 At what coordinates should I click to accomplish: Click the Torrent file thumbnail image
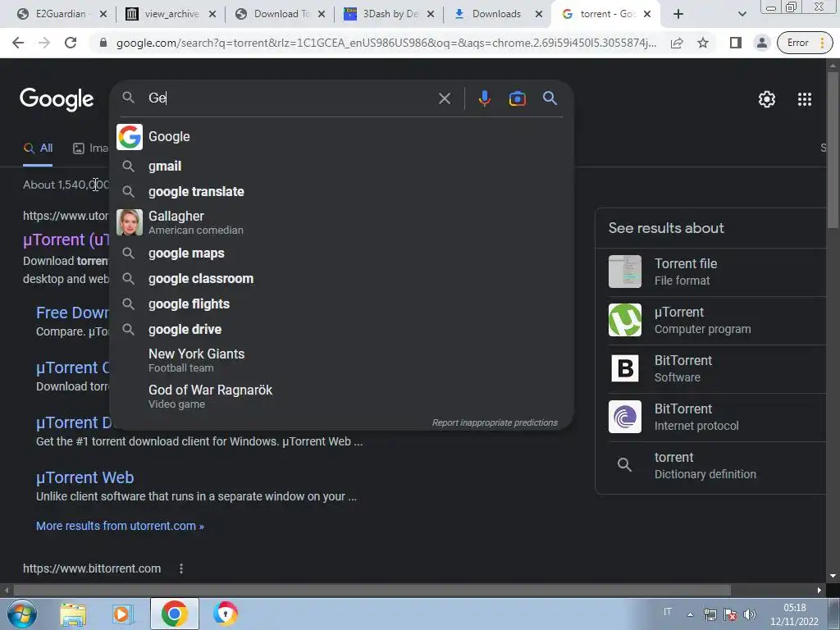pos(624,272)
